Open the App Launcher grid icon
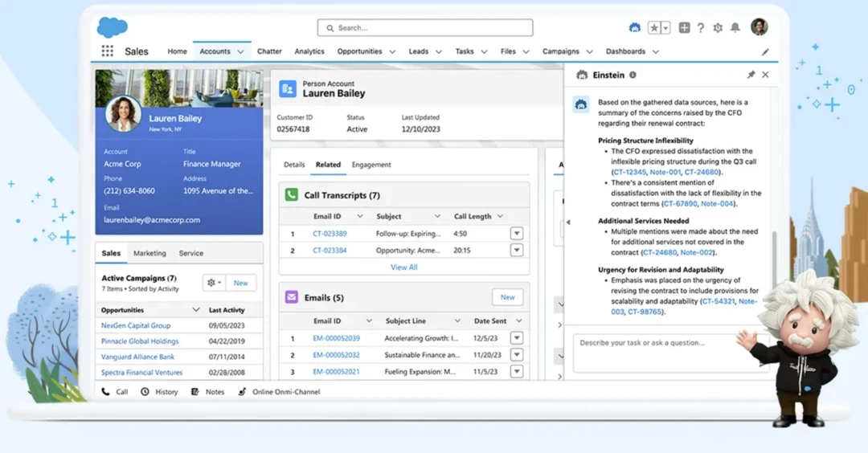This screenshot has width=868, height=453. point(107,51)
